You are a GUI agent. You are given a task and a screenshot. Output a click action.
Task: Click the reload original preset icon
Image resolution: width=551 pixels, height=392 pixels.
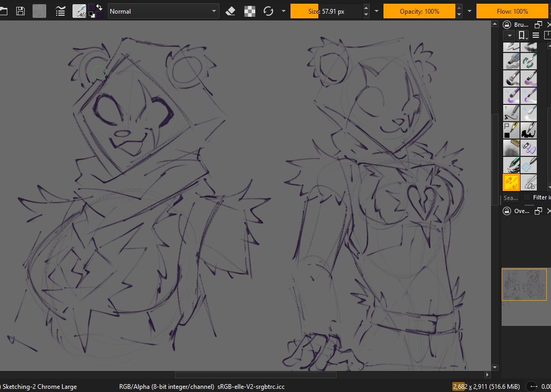tap(268, 11)
